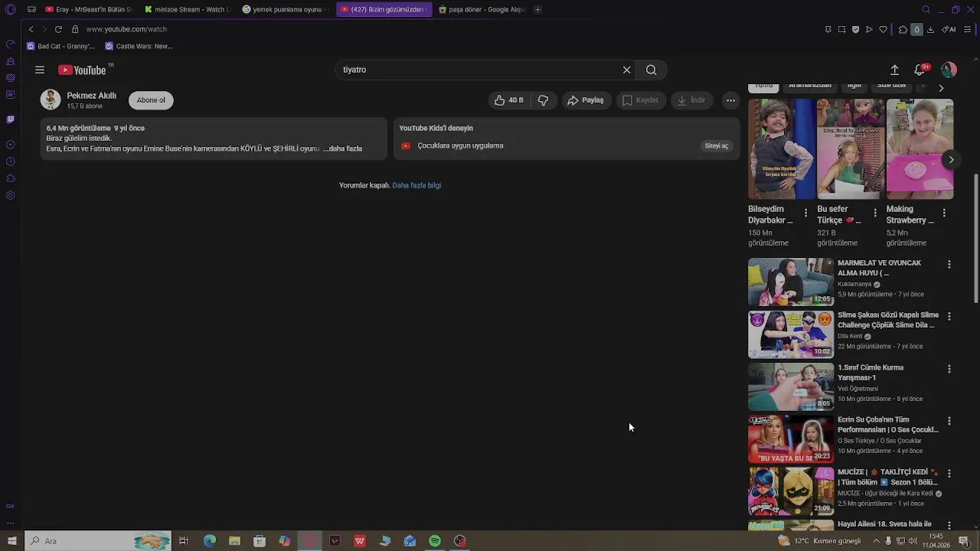
Task: Go to the YouTube home logo
Action: point(82,70)
